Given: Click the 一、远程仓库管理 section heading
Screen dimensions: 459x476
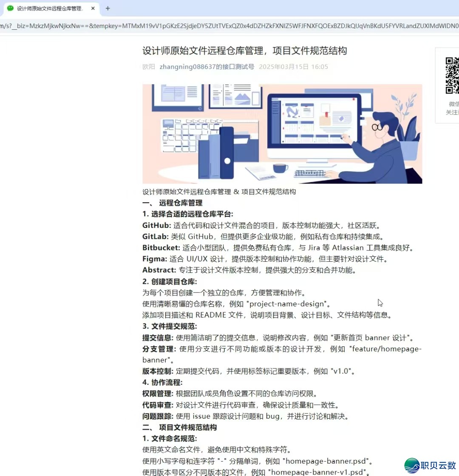Looking at the screenshot, I should 172,203.
